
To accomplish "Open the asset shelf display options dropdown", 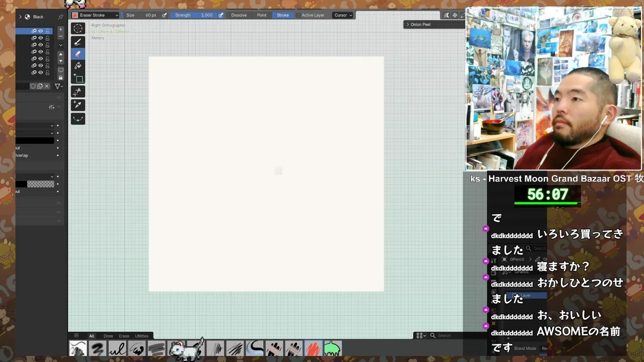I will 421,335.
